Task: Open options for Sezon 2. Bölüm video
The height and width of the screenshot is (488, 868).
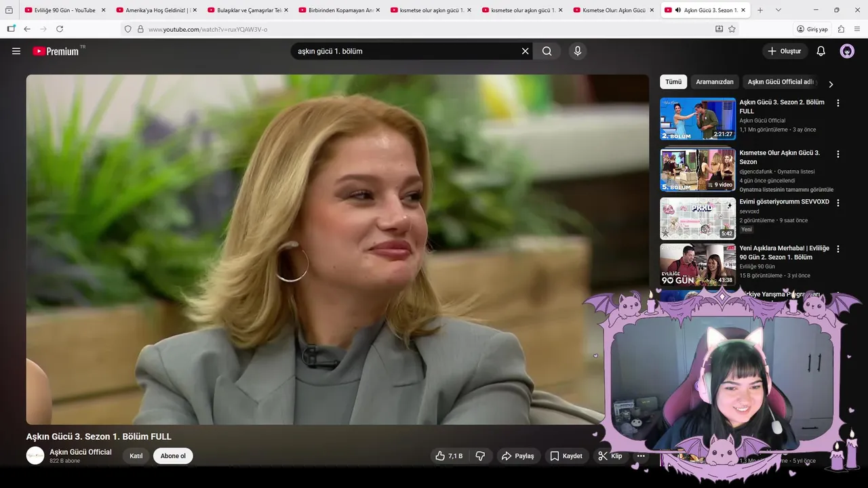Action: [x=838, y=103]
